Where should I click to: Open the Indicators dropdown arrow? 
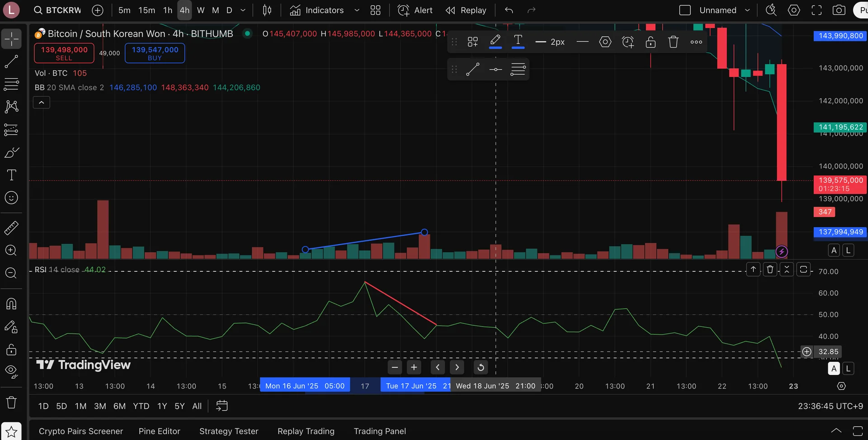(357, 10)
